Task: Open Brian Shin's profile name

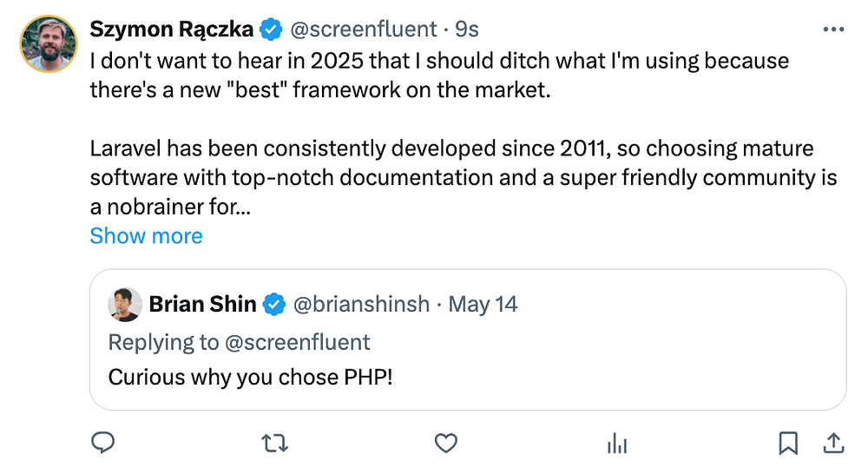Action: pos(202,305)
